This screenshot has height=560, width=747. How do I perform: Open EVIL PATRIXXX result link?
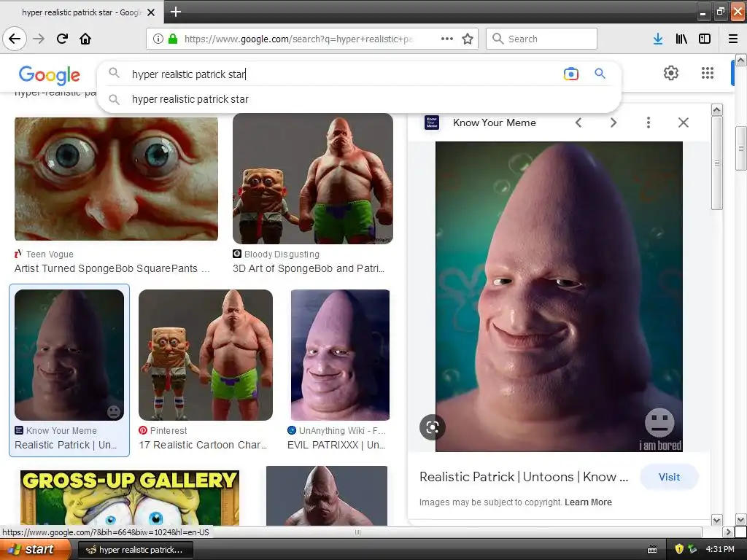(336, 445)
